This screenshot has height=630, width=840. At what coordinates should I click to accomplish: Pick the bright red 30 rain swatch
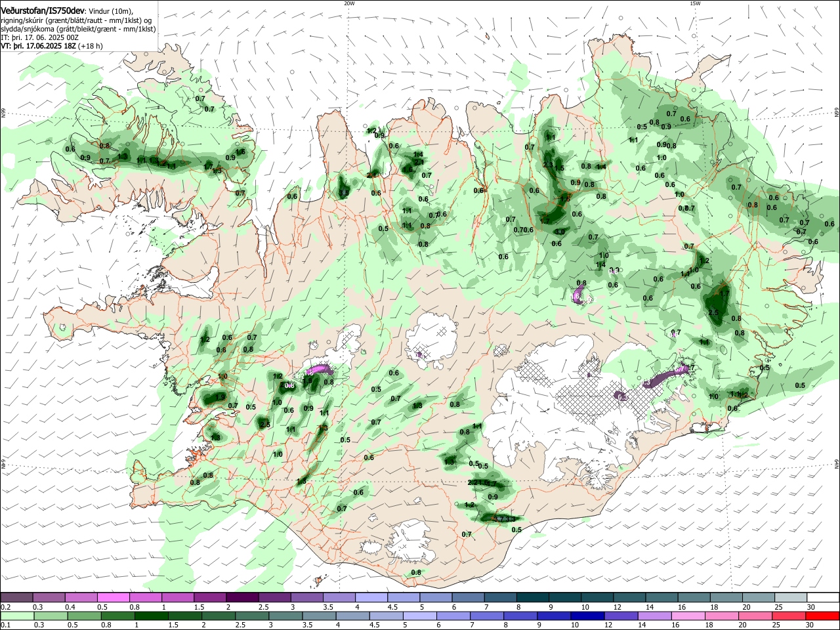(823, 616)
